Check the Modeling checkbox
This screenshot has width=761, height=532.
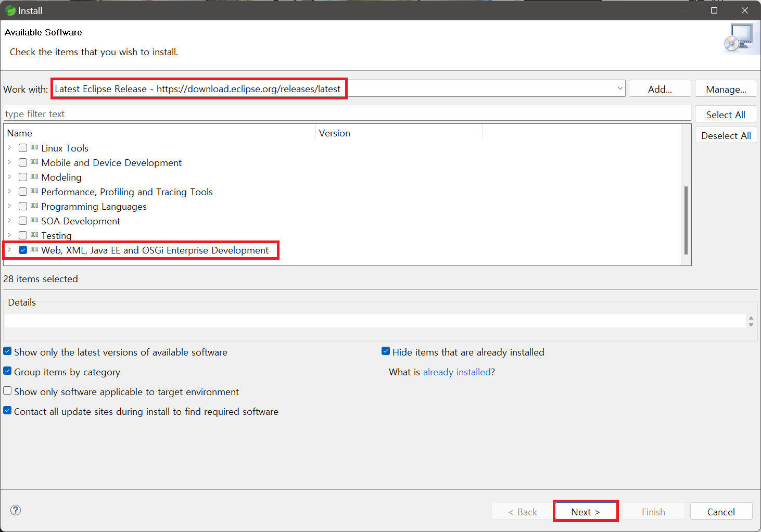tap(23, 177)
